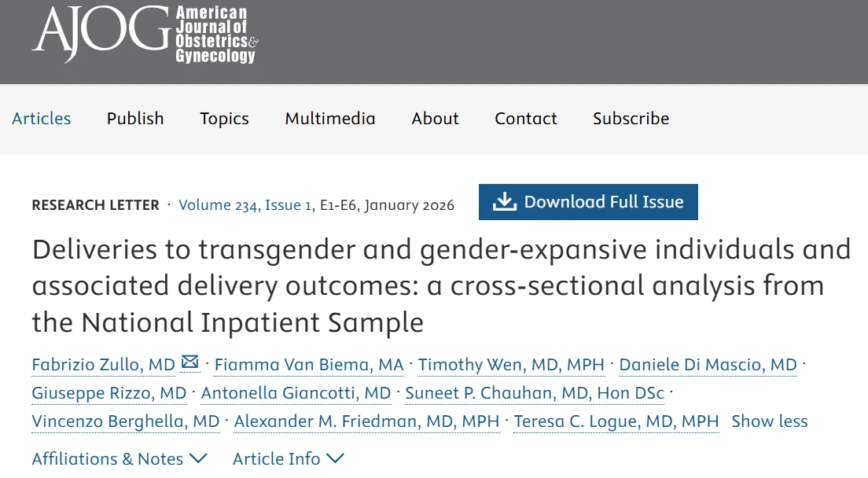Open the Volume 234, Issue 1 link
Viewport: 868px width, 478px height.
[x=245, y=205]
